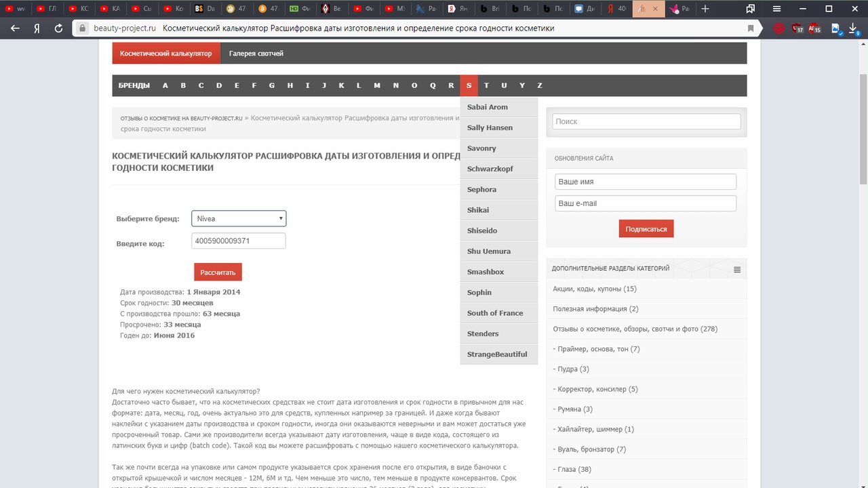Image resolution: width=868 pixels, height=488 pixels.
Task: Select brand letter T in the alphabet bar
Action: click(x=486, y=85)
